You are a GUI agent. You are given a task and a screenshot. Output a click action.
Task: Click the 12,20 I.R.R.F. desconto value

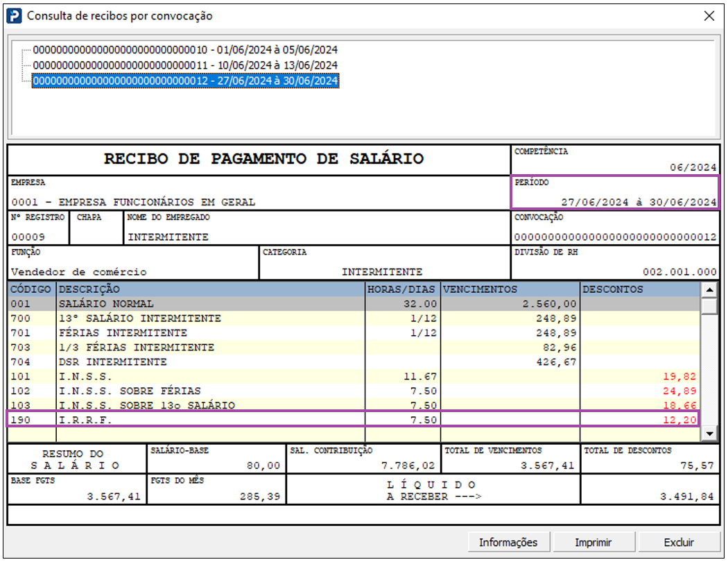pyautogui.click(x=679, y=419)
